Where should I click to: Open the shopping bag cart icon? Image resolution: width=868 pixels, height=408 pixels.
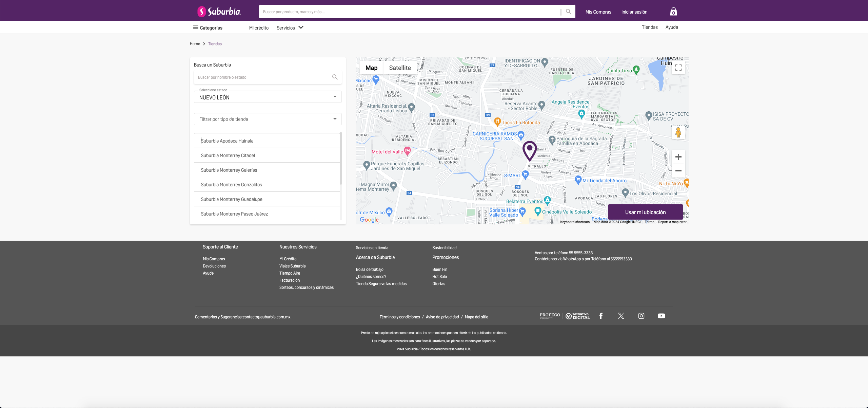pos(673,12)
